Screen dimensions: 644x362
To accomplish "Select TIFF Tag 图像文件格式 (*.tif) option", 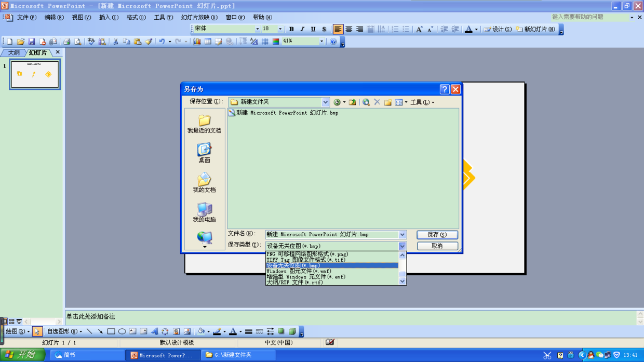I will pyautogui.click(x=332, y=260).
